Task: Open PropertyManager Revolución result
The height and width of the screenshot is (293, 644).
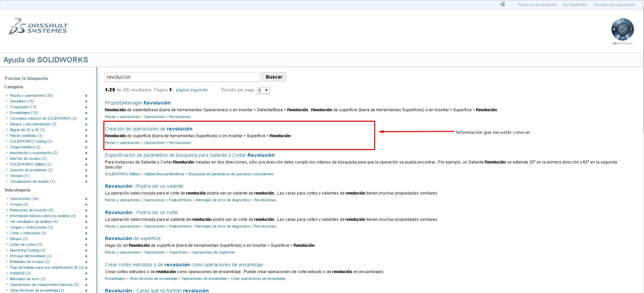Action: [x=137, y=103]
